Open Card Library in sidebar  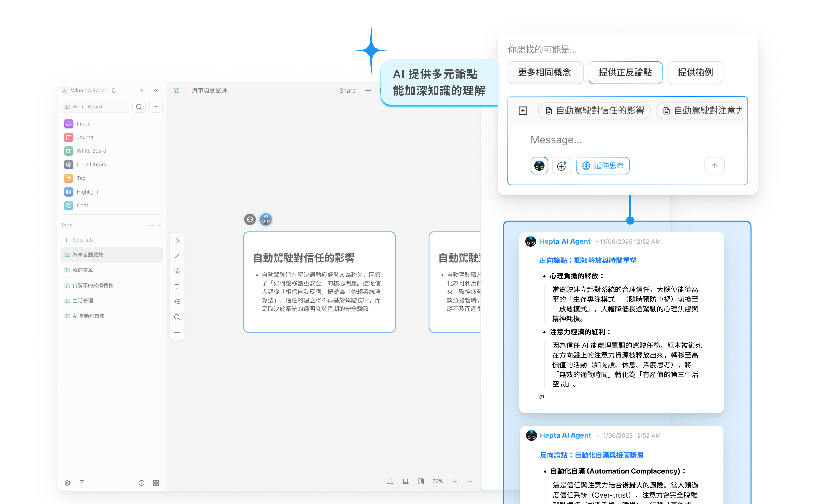click(x=91, y=165)
